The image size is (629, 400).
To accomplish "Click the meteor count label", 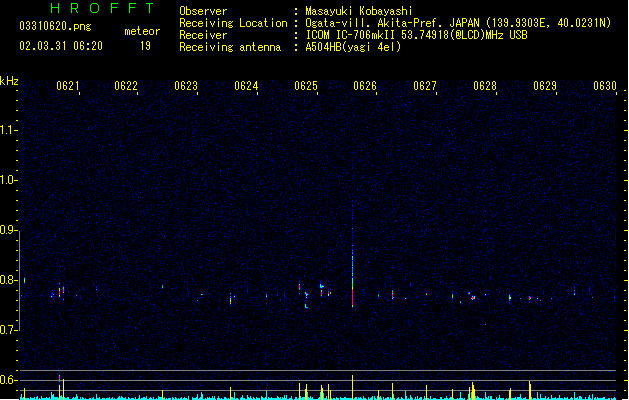I will [x=142, y=31].
